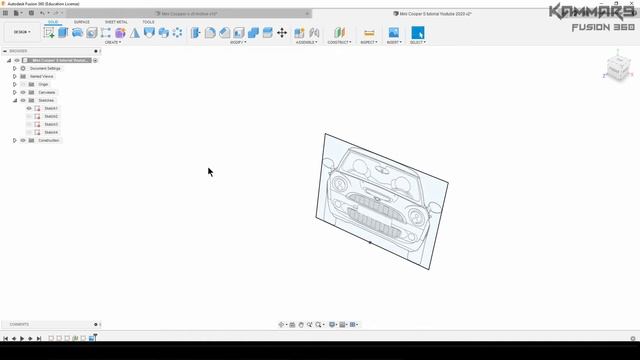
Task: Open the Modify menu dropdown
Action: [x=238, y=42]
